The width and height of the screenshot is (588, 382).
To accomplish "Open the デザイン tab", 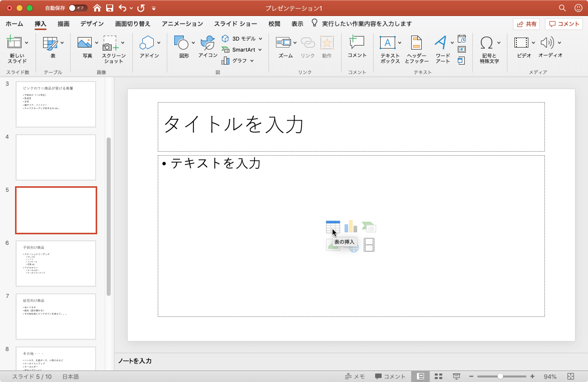I will (92, 24).
